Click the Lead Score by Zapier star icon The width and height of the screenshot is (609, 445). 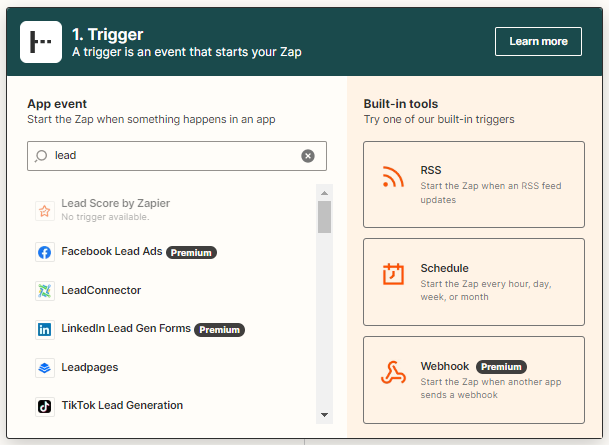(45, 211)
